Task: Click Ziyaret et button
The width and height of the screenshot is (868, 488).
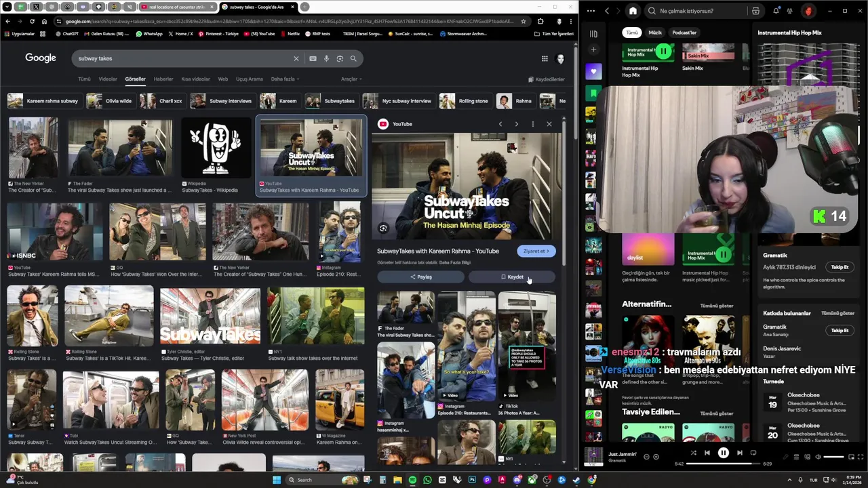Action: click(536, 251)
